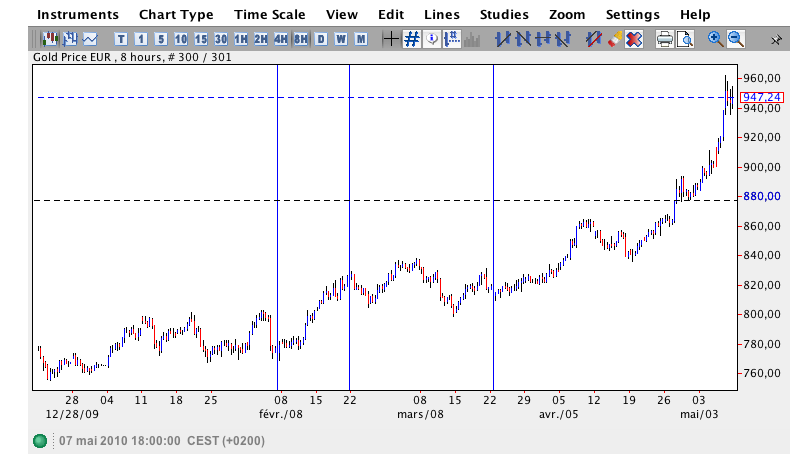
Task: Click the eraser tool icon
Action: pos(614,39)
